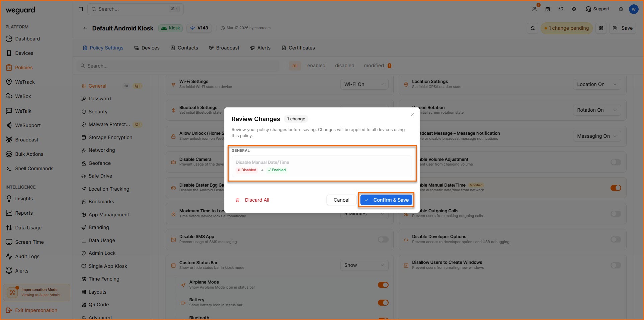This screenshot has width=644, height=320.
Task: Open the grid view icon near Save
Action: (x=601, y=28)
